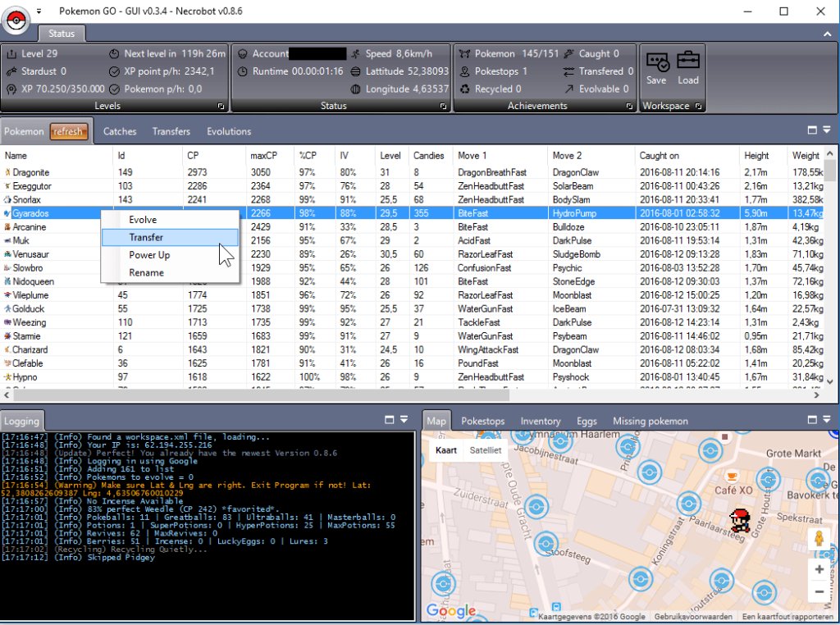Open Levels group dialog launcher

(221, 106)
